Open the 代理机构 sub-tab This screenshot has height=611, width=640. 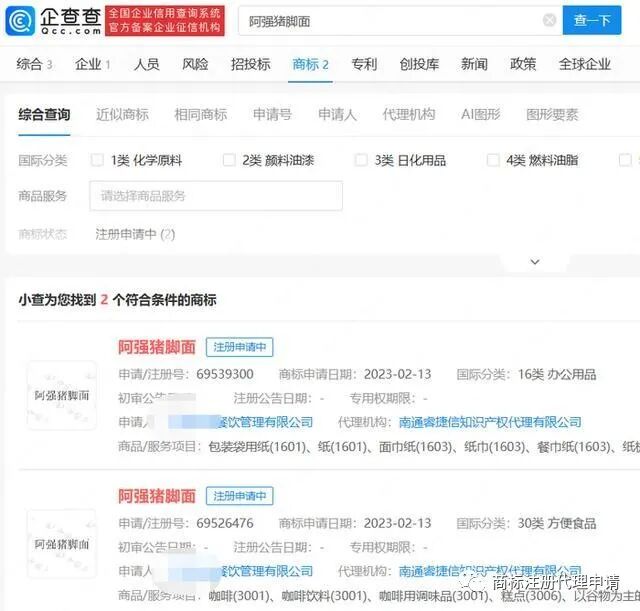coord(409,115)
